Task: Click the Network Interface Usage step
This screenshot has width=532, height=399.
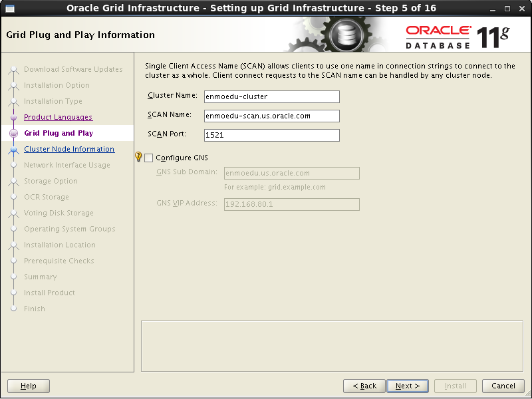Action: [67, 165]
